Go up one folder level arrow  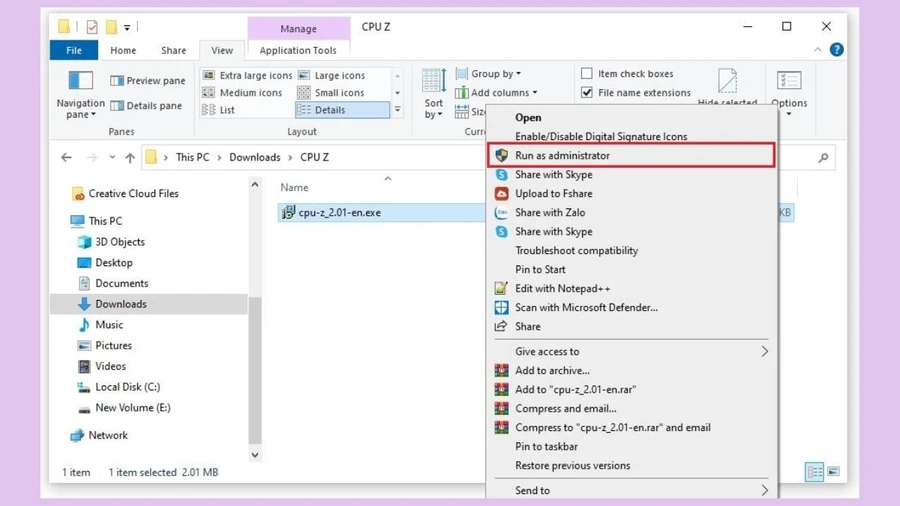(130, 158)
